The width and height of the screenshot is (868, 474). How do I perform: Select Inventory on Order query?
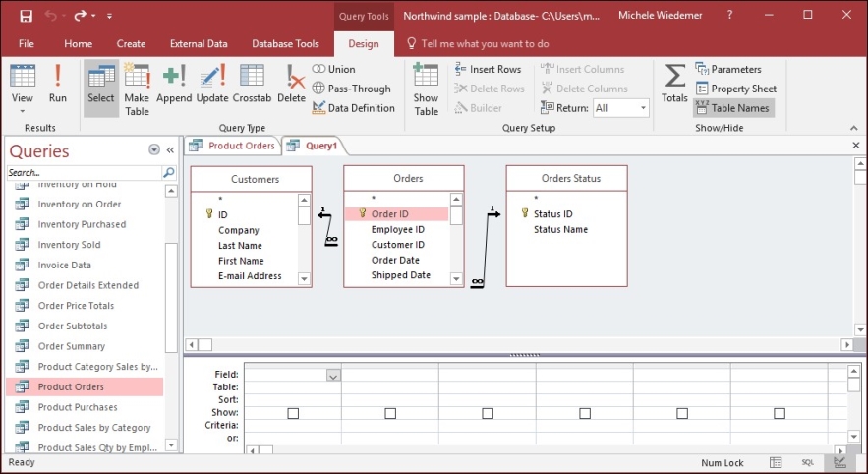point(80,205)
